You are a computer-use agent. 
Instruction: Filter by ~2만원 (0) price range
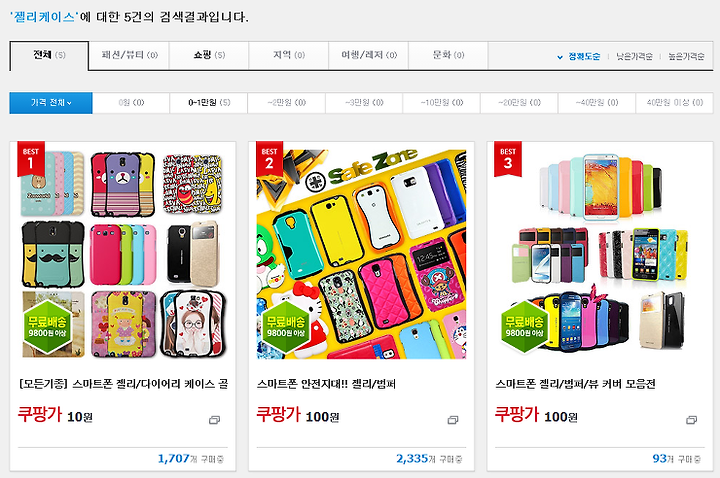(x=287, y=102)
